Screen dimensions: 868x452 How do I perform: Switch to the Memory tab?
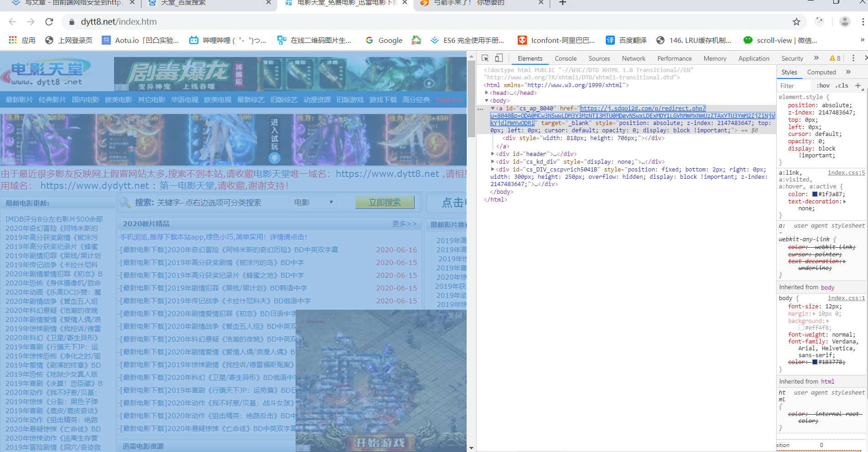(x=715, y=58)
